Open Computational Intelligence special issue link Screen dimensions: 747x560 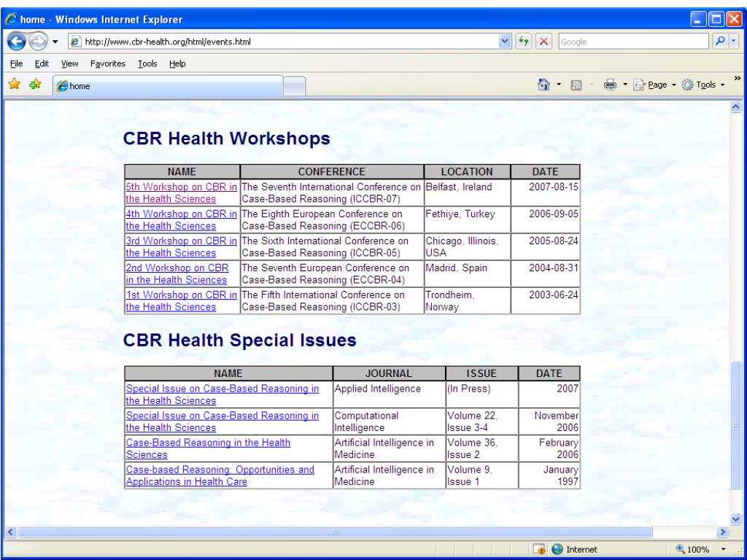(x=222, y=421)
